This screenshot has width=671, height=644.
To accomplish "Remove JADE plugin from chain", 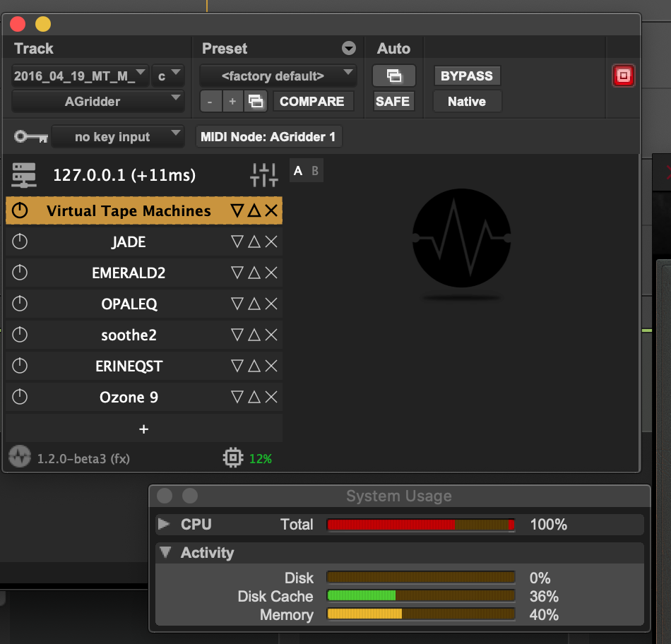I will (x=271, y=241).
